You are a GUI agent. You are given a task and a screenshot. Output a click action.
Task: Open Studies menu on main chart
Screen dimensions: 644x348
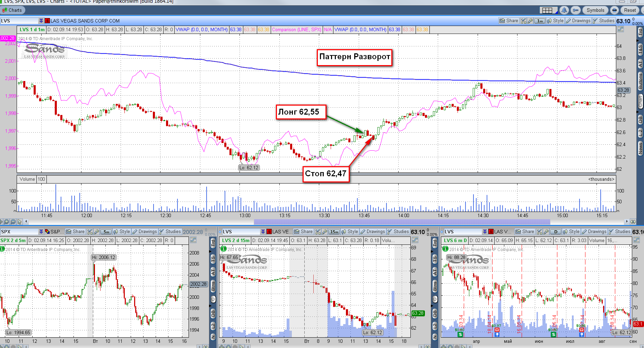[603, 21]
